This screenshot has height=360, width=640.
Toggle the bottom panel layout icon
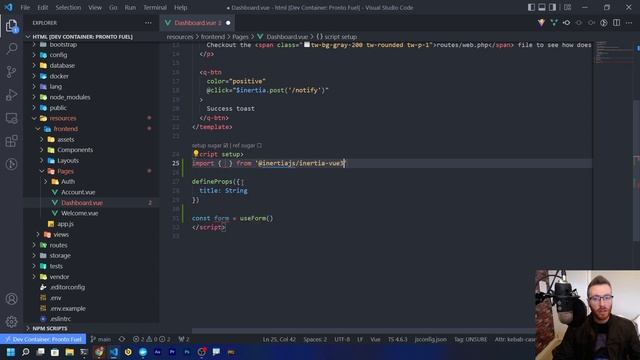tap(542, 7)
